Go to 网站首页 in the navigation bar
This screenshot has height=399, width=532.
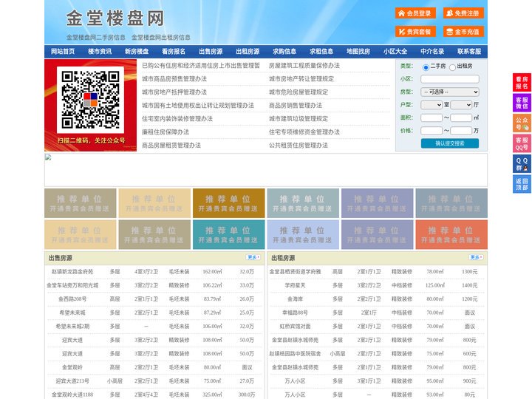click(63, 52)
